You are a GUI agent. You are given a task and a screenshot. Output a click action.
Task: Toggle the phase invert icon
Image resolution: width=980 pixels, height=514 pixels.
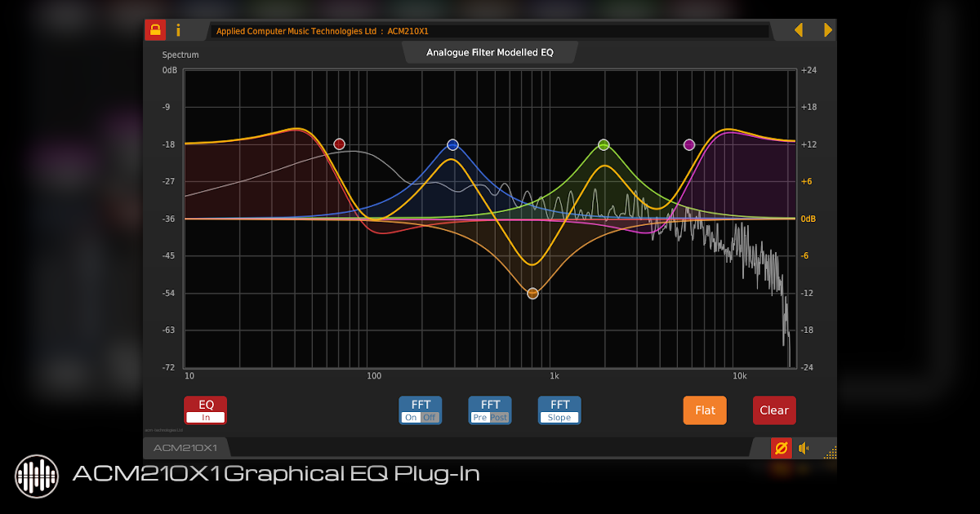(x=781, y=448)
